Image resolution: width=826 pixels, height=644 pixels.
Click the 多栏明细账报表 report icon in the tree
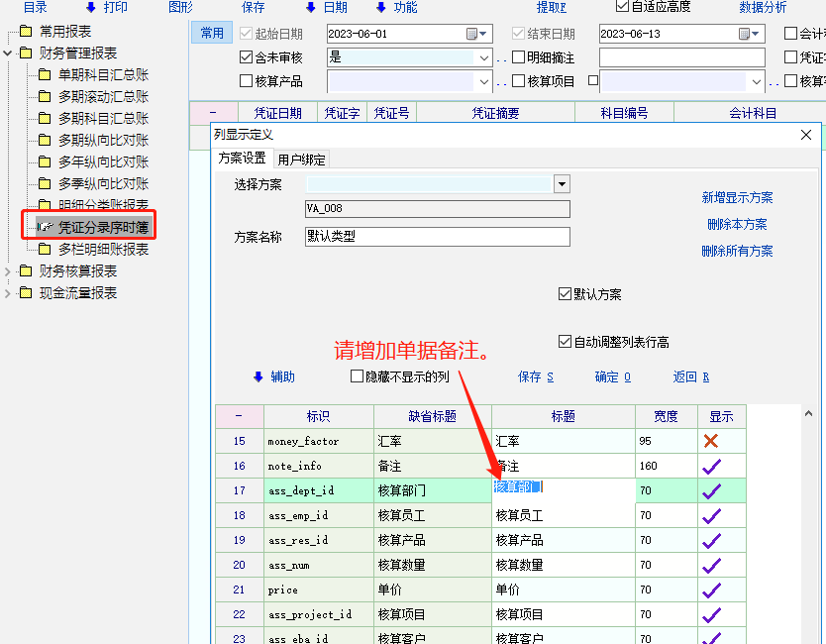45,250
